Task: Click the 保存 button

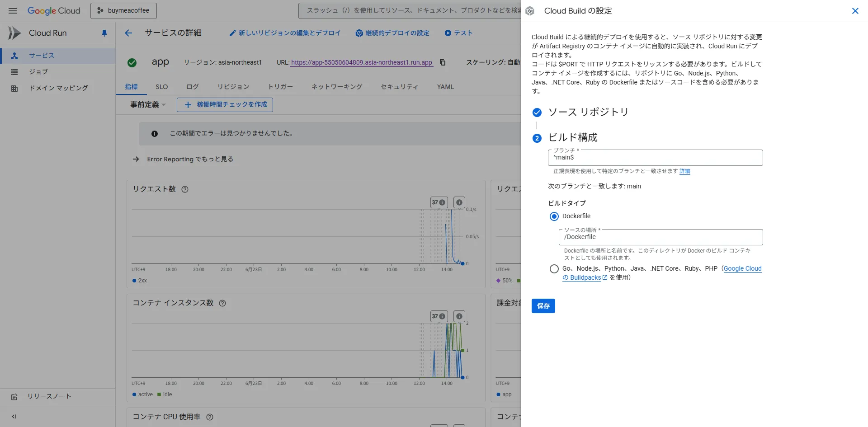Action: [x=543, y=306]
